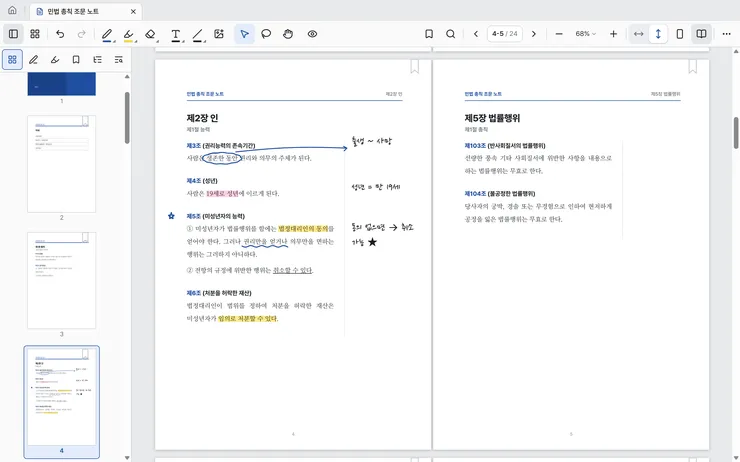740x462 pixels.
Task: Toggle the two-page spread view
Action: click(x=701, y=34)
